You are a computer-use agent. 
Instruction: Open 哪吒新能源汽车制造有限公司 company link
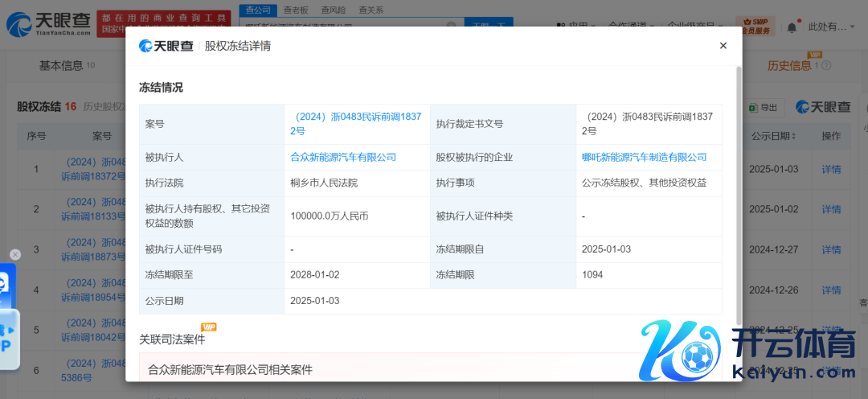[x=644, y=157]
